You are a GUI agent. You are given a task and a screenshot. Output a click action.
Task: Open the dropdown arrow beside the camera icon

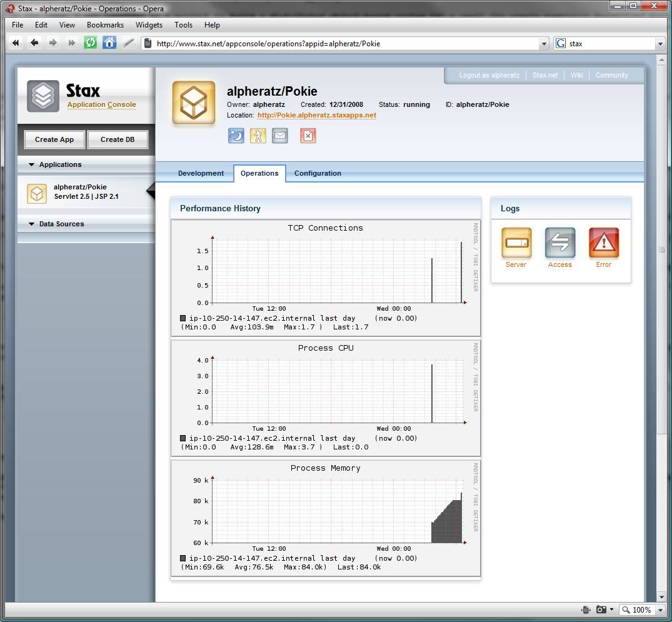611,609
